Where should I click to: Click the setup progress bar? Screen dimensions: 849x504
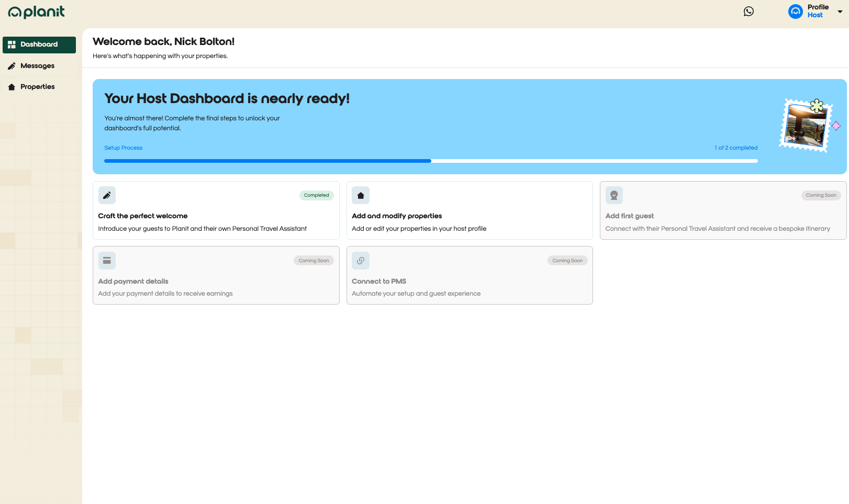pyautogui.click(x=430, y=161)
